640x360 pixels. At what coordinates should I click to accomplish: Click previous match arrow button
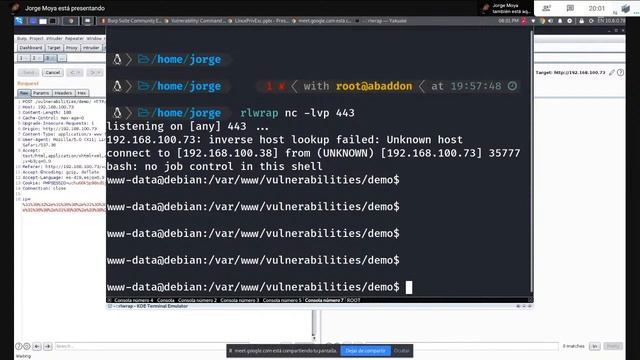(37, 346)
